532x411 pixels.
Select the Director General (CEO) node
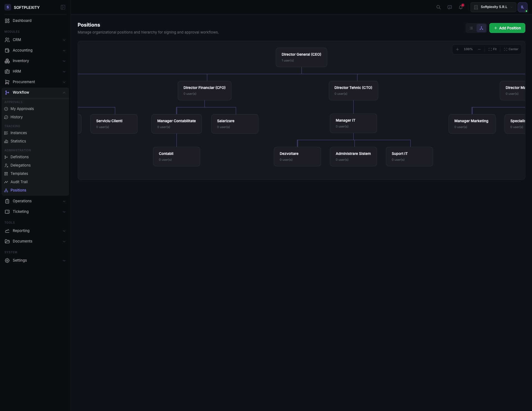301,57
